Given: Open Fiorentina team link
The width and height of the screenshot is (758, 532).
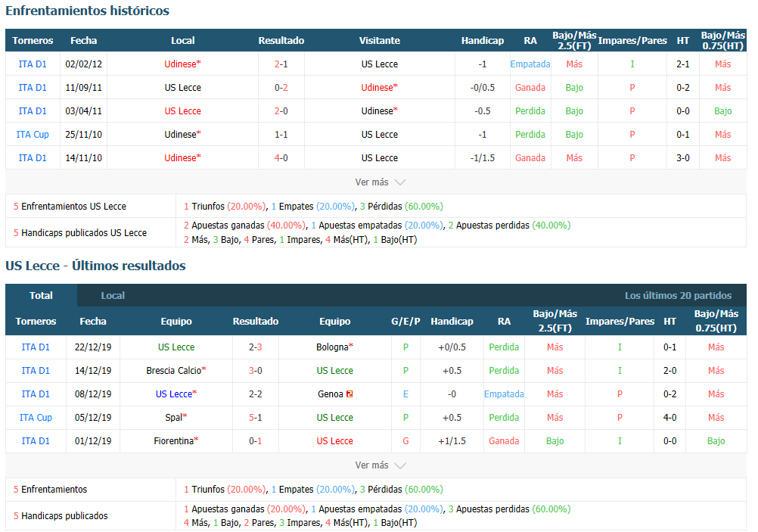Looking at the screenshot, I should 176,441.
